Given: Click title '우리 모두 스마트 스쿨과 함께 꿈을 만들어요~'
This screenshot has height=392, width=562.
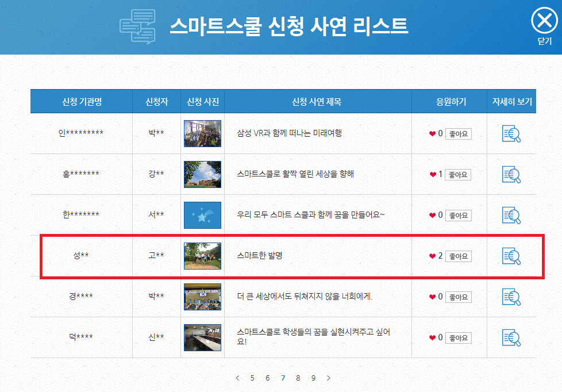Looking at the screenshot, I should 311,215.
